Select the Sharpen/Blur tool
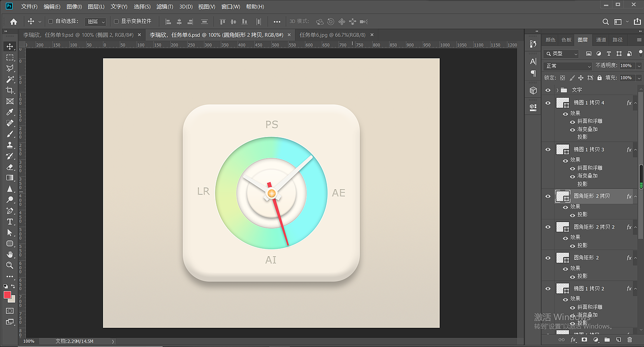Image resolution: width=644 pixels, height=347 pixels. click(x=10, y=189)
